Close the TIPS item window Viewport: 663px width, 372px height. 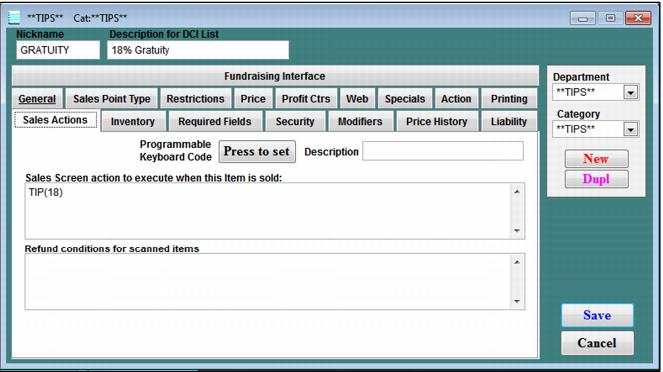point(638,18)
